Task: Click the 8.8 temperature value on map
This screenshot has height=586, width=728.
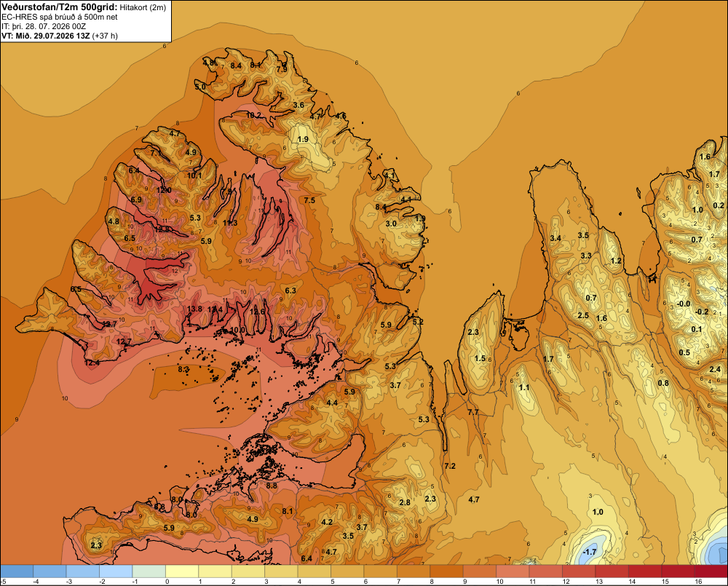Action: (x=272, y=486)
